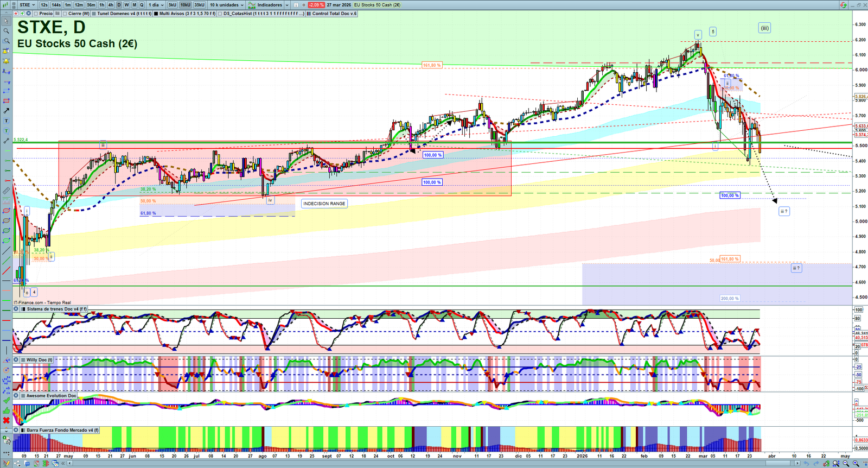Click the INDECISION RANGE text label

[324, 204]
